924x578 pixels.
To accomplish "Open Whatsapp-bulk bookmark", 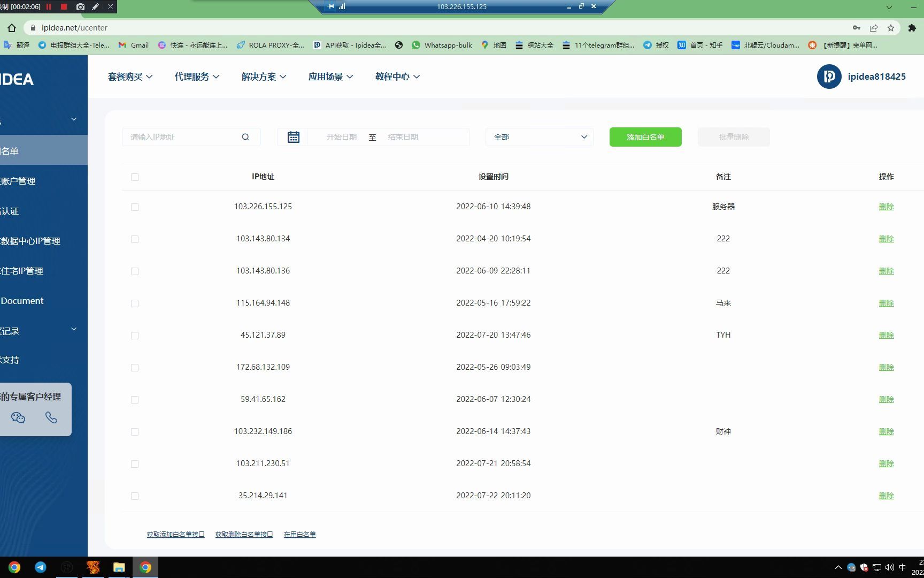I will (x=442, y=45).
